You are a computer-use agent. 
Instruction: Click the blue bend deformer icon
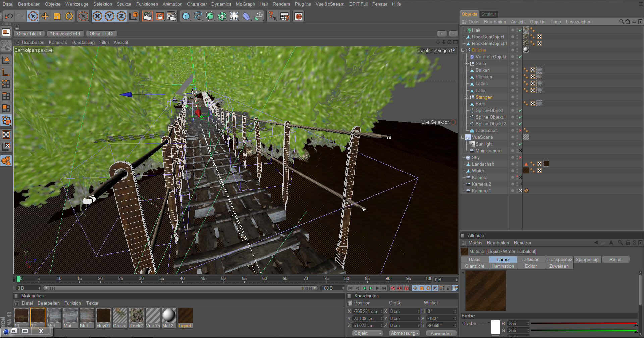tap(247, 16)
